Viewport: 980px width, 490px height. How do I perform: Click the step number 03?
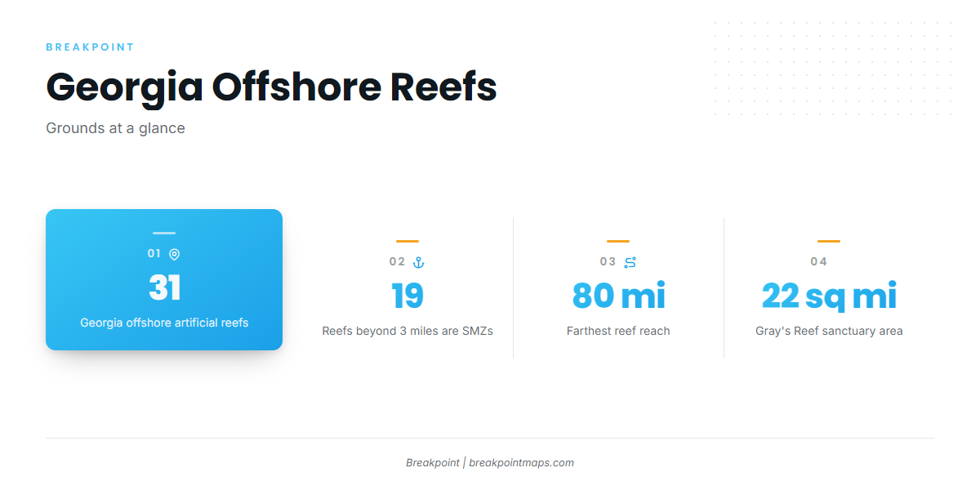(x=608, y=262)
